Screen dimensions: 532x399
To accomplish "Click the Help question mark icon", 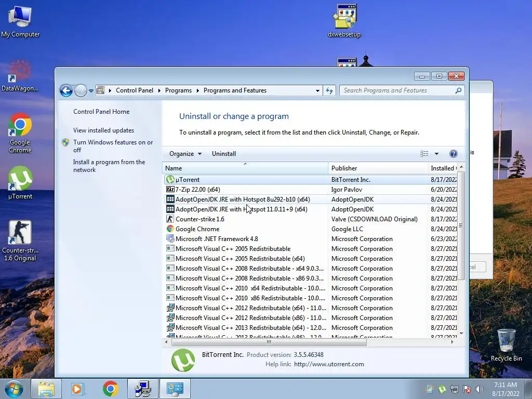I will [453, 154].
